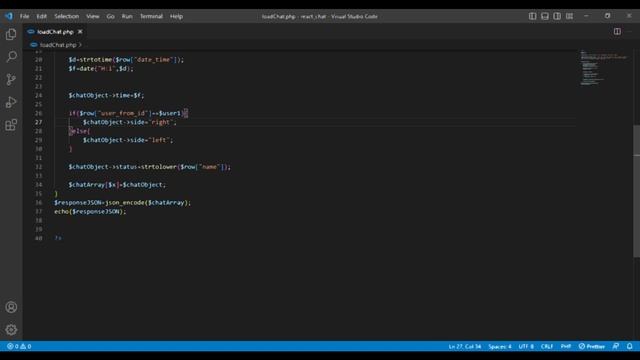Open the Accounts menu icon
This screenshot has width=640, height=360.
pyautogui.click(x=11, y=307)
